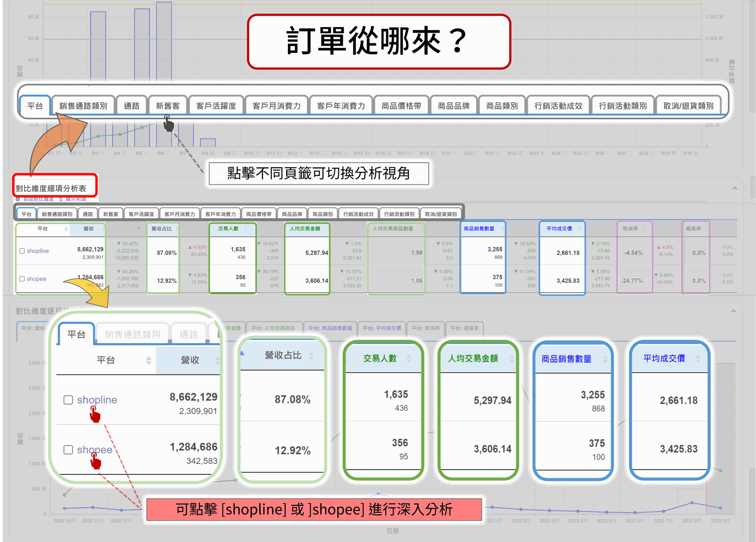Select the 3,643.79 comparison value
Viewport: 756px width, 542px height.
click(600, 286)
